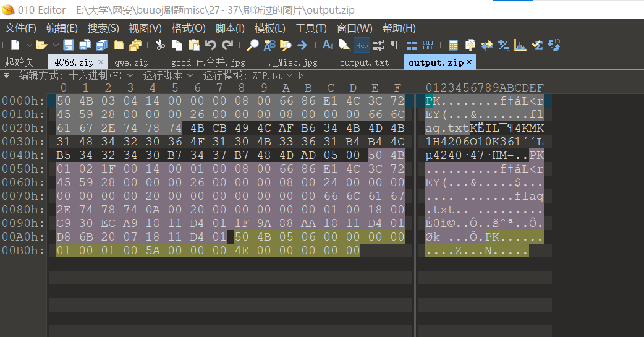Open the histogram chart icon
Screen dimensions: 644x337
click(520, 45)
